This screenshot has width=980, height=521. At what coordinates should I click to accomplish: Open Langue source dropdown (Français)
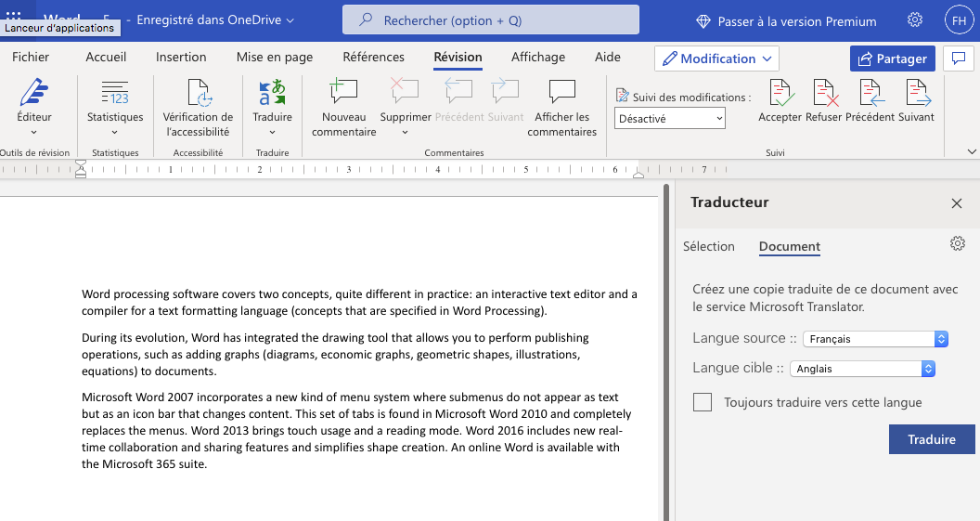tap(876, 339)
